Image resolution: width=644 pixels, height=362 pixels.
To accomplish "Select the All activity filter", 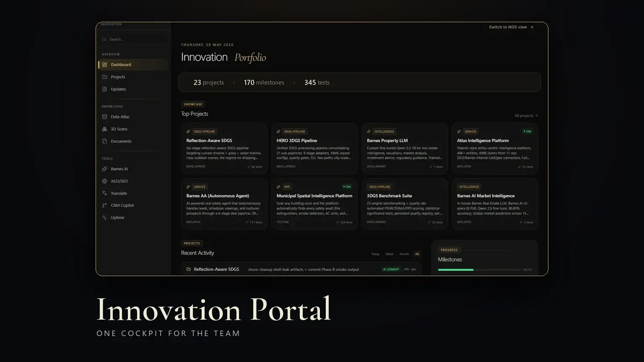I will point(417,254).
